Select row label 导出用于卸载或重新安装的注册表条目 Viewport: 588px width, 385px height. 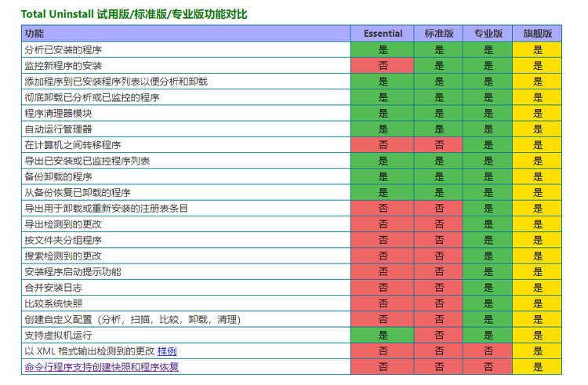coord(106,208)
